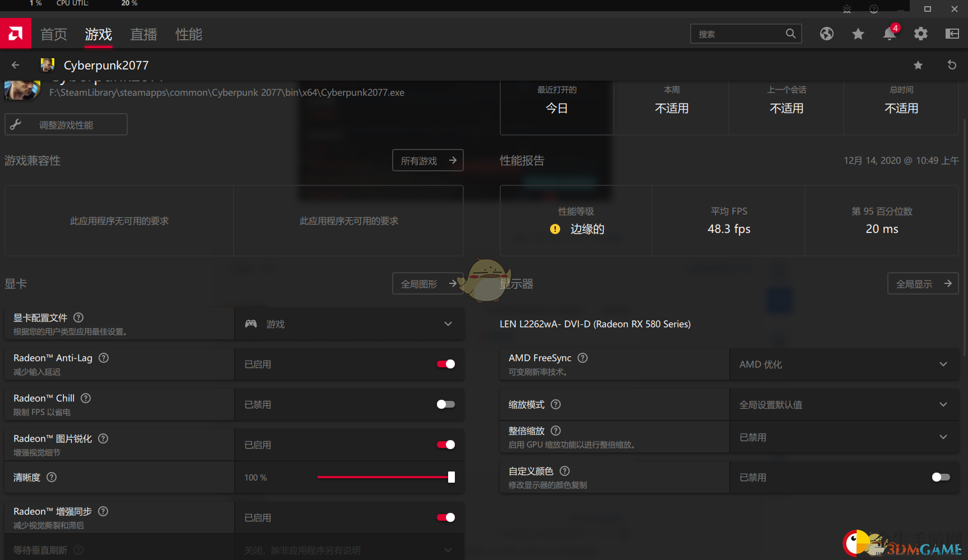Enable Radeon Chill toggle
Viewport: 968px width, 560px height.
tap(446, 404)
